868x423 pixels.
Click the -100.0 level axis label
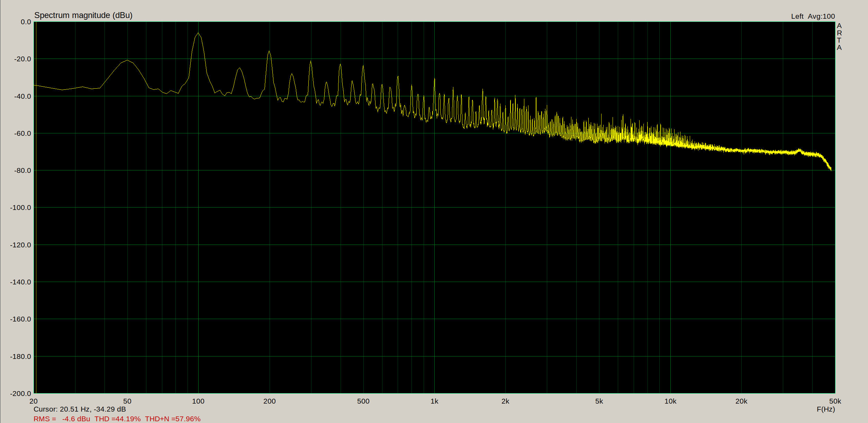pyautogui.click(x=20, y=208)
